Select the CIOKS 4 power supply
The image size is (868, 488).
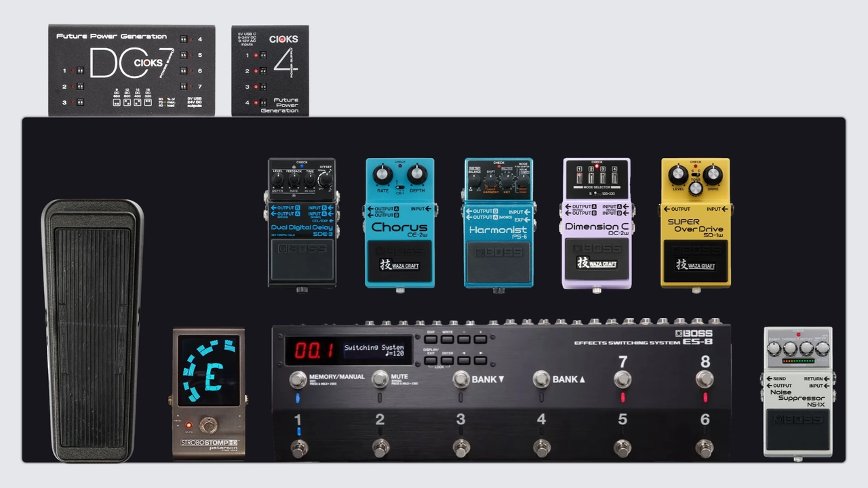(x=270, y=70)
